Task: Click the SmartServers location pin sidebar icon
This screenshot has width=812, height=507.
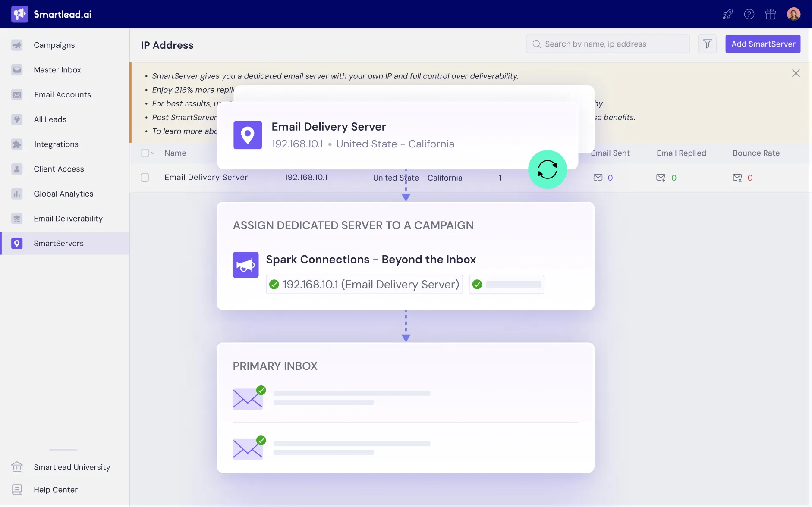Action: [x=17, y=243]
